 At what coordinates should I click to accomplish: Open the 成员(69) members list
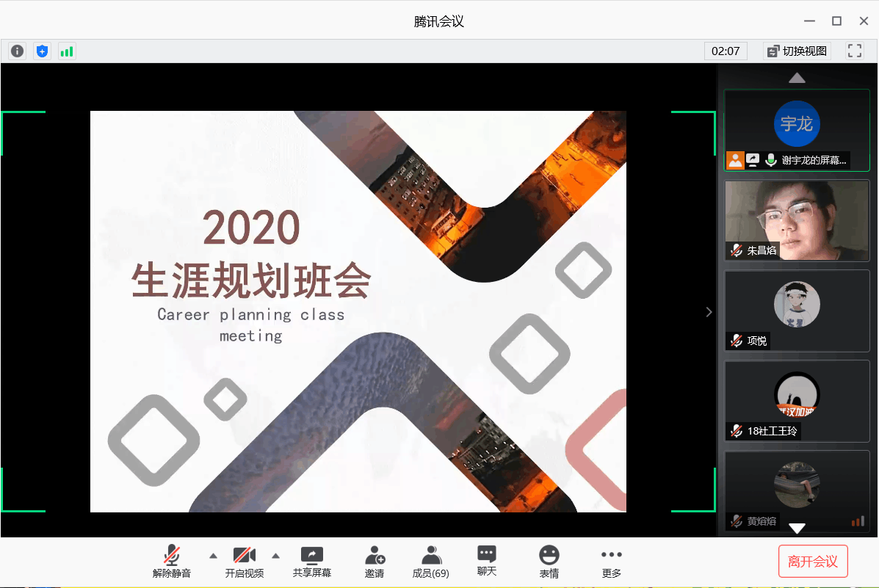[x=431, y=562]
